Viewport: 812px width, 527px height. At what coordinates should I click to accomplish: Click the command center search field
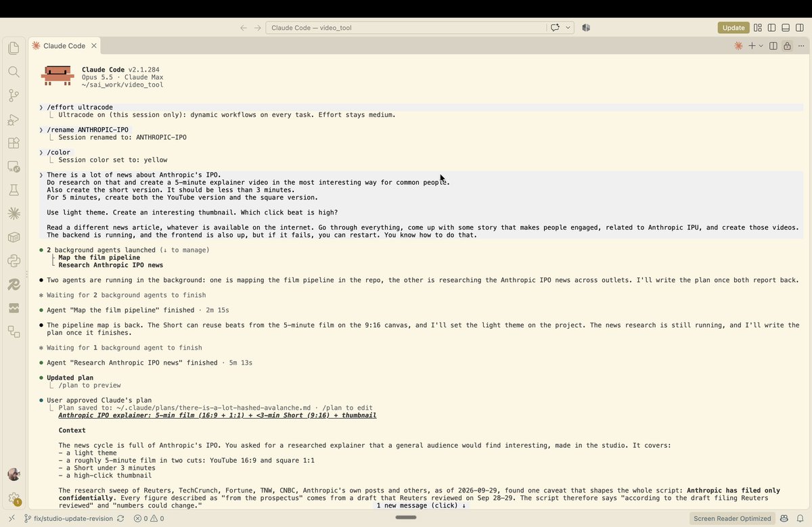pyautogui.click(x=406, y=28)
